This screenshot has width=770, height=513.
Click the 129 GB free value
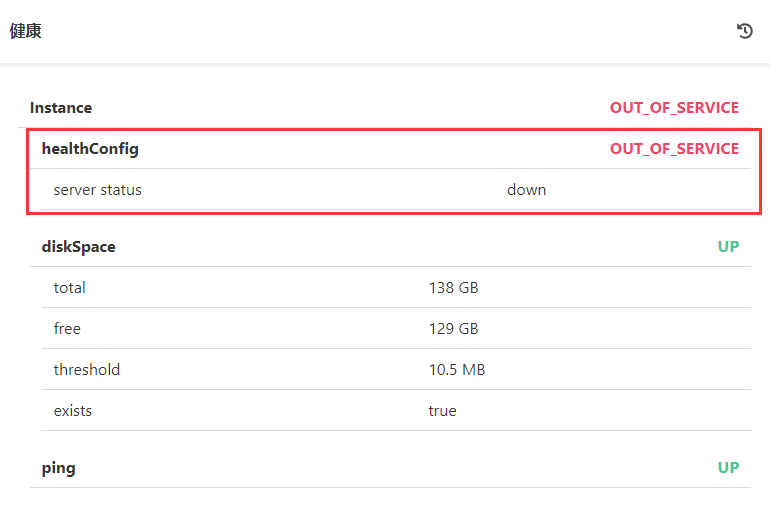click(453, 329)
